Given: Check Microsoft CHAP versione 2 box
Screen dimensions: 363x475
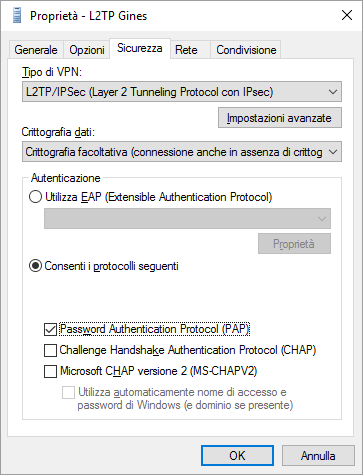Looking at the screenshot, I should tap(50, 371).
